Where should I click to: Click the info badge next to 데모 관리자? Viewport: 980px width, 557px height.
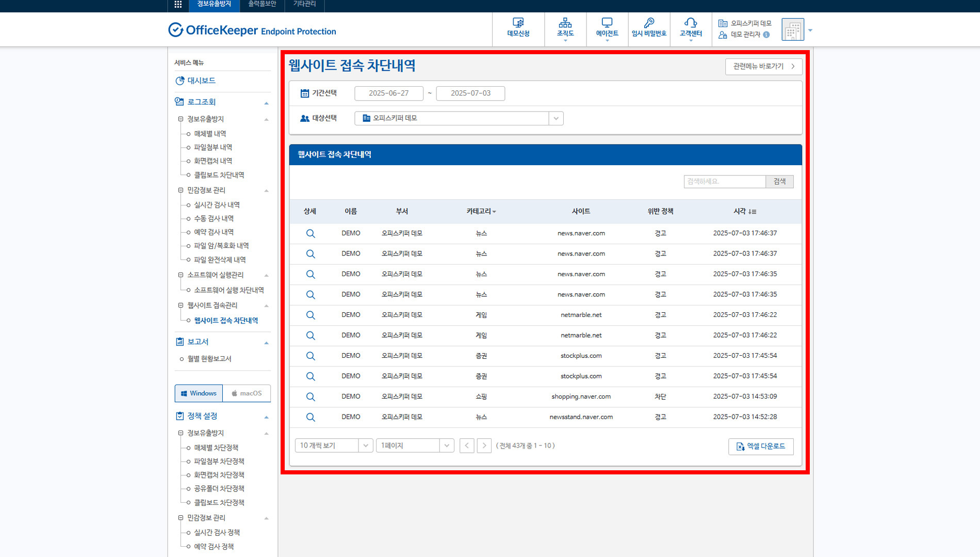point(766,35)
